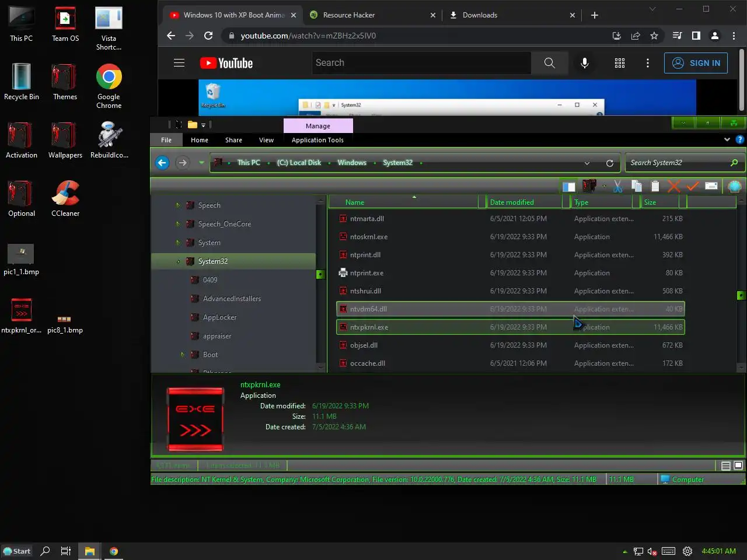Open the CCleaner desktop icon
This screenshot has height=560, width=747.
65,199
